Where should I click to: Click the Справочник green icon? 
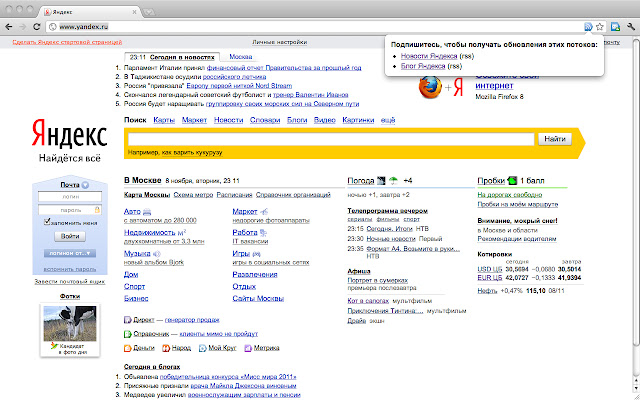(x=127, y=334)
